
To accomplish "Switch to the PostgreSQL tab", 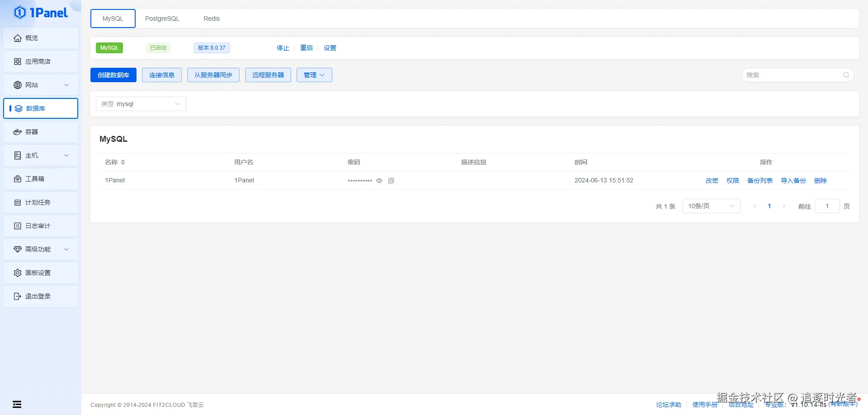I will [x=162, y=19].
